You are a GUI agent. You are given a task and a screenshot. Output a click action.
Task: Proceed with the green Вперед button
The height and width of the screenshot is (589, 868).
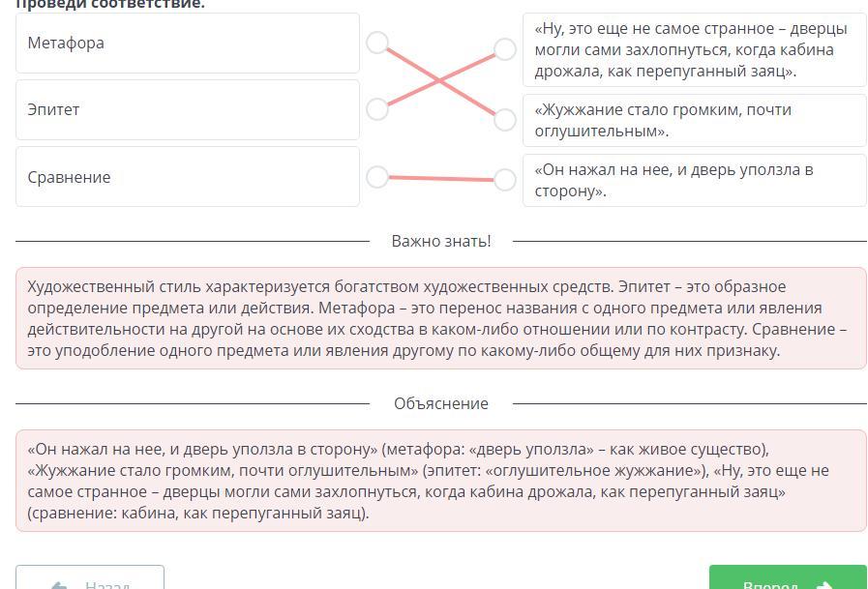click(787, 578)
